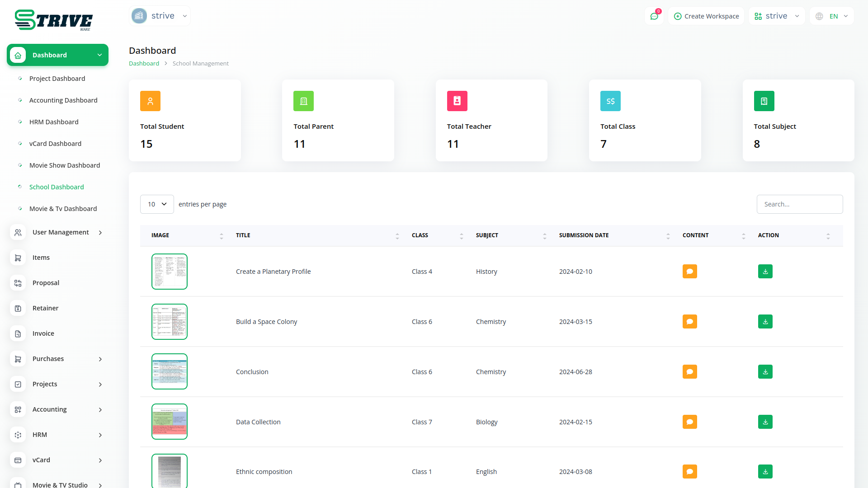The height and width of the screenshot is (488, 868).
Task: Open content icon for Conclusion row
Action: point(689,372)
